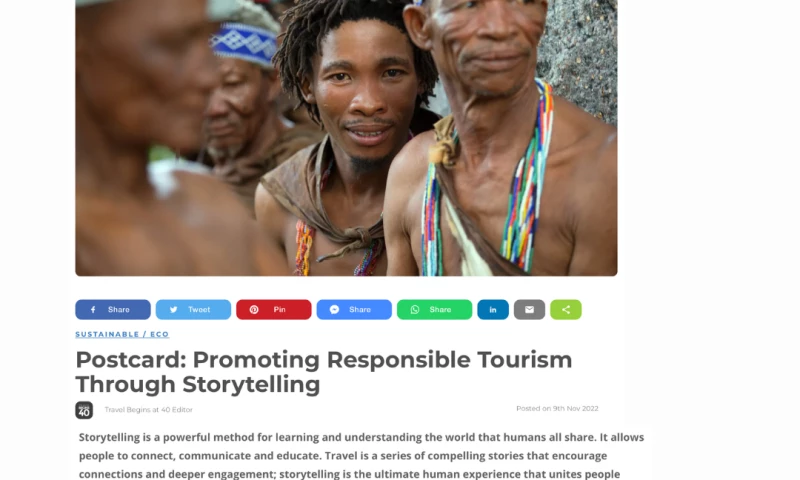Click the Pinterest logo icon

click(254, 310)
